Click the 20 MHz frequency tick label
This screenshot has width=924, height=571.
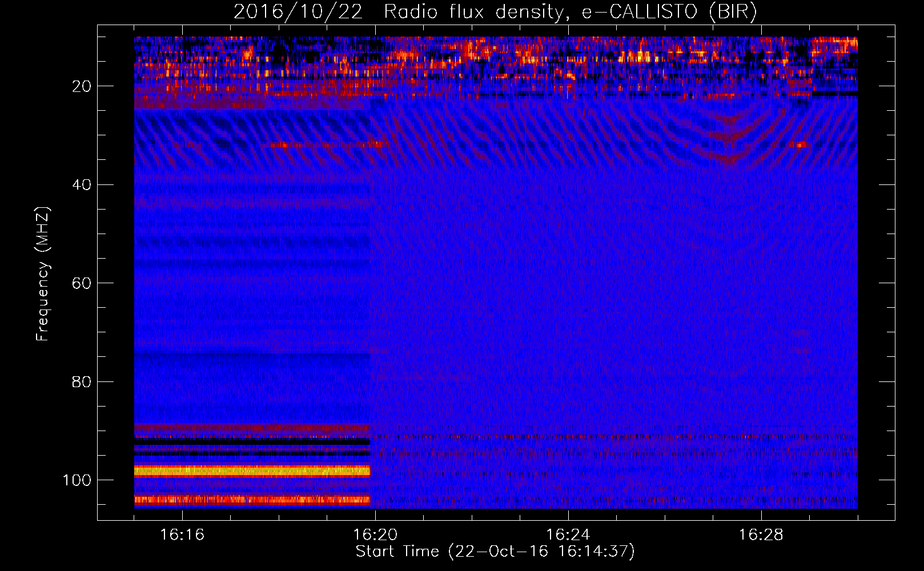coord(82,86)
